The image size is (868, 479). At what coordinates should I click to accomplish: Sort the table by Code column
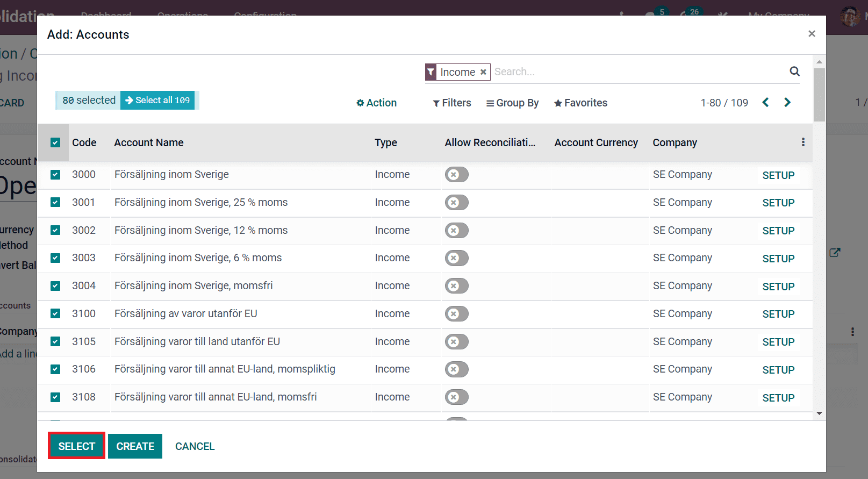tap(84, 142)
